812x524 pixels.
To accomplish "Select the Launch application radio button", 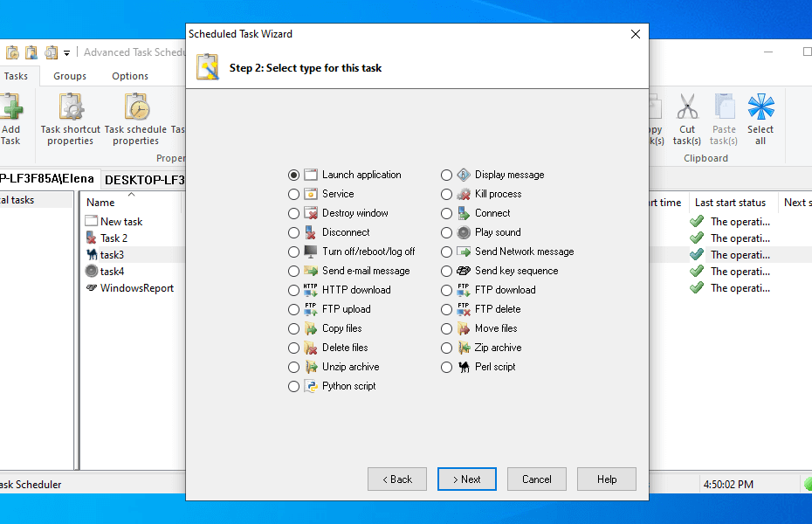I will 293,175.
